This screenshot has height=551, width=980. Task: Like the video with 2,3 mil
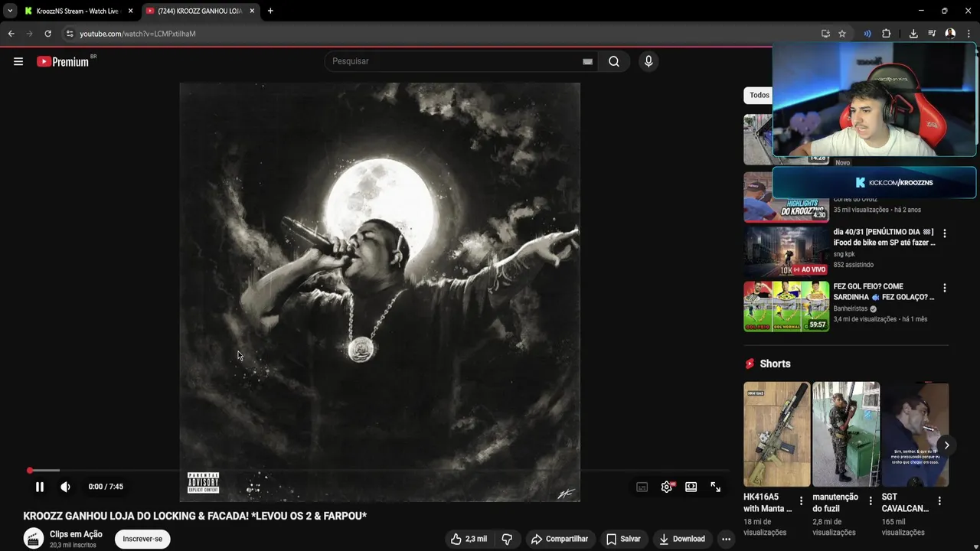point(469,539)
